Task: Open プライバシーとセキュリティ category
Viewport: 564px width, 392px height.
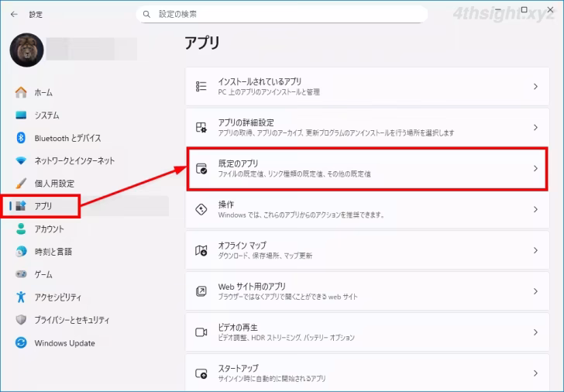Action: coord(89,320)
